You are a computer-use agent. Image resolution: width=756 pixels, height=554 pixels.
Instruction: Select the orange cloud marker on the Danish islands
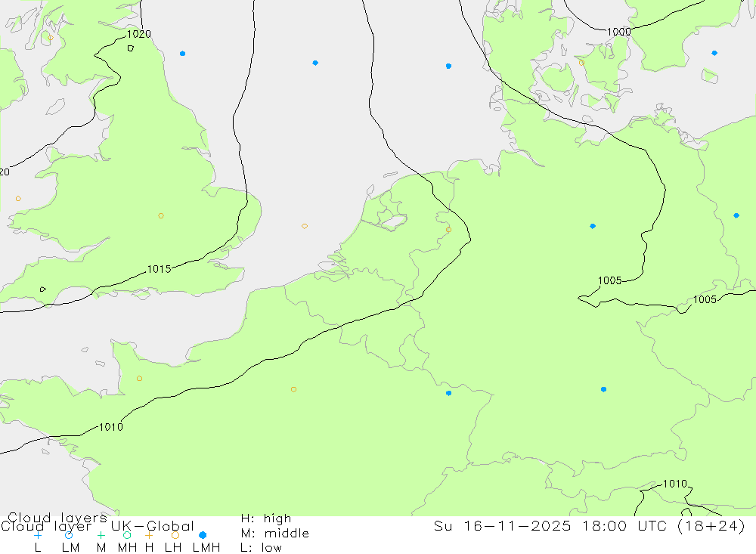point(581,63)
